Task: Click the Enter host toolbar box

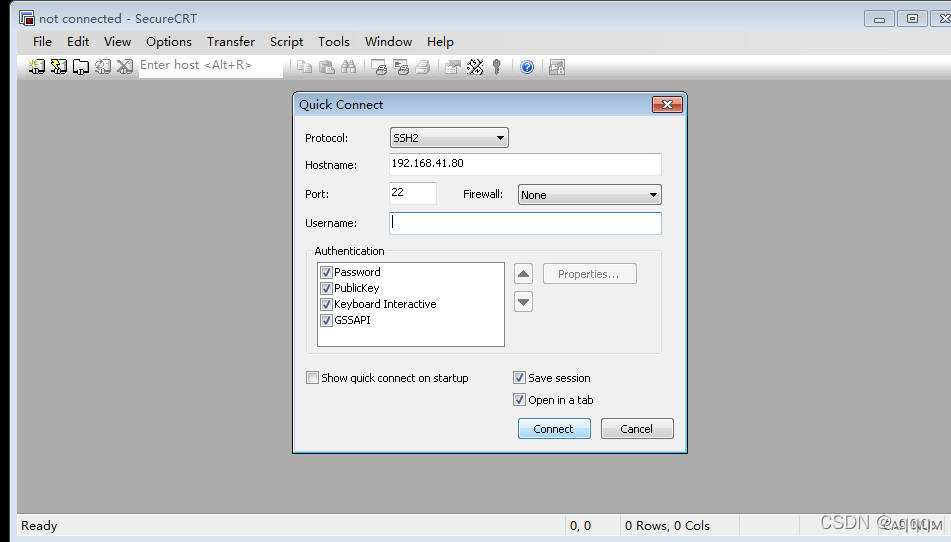Action: point(210,66)
